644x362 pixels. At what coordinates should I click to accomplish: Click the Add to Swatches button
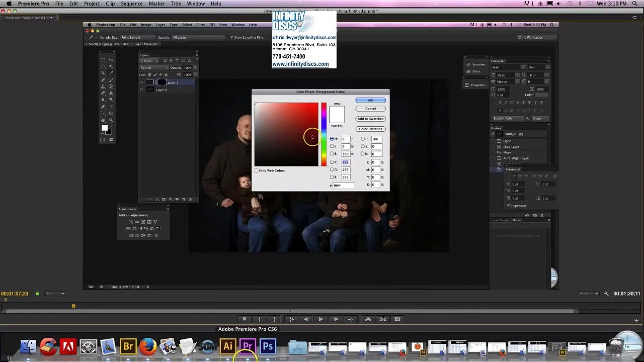point(370,119)
